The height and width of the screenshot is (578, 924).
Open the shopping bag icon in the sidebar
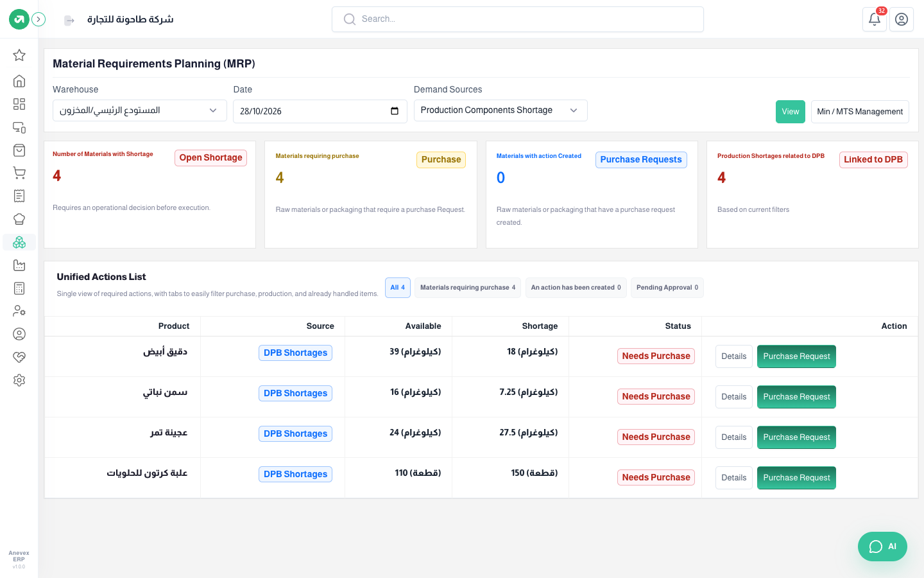click(19, 150)
